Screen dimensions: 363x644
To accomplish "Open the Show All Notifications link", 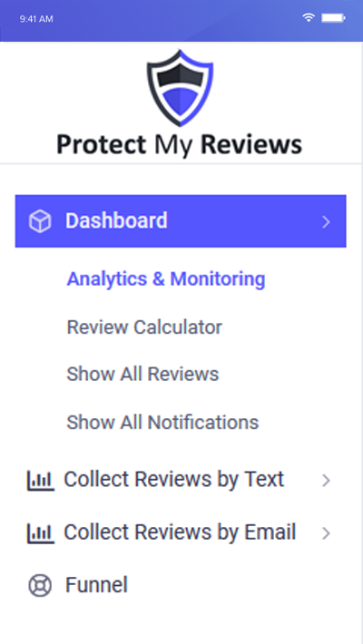I will click(162, 422).
